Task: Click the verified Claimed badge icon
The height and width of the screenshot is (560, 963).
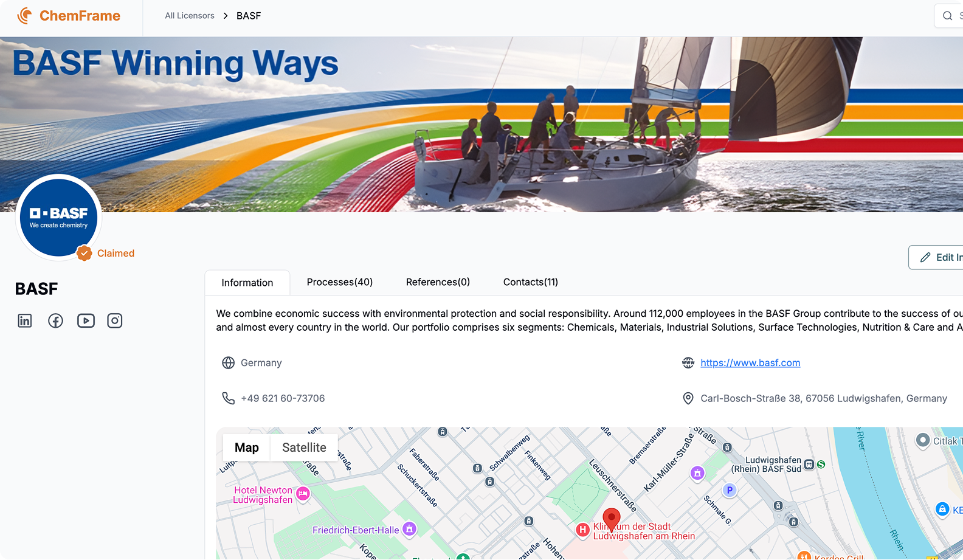Action: click(85, 253)
